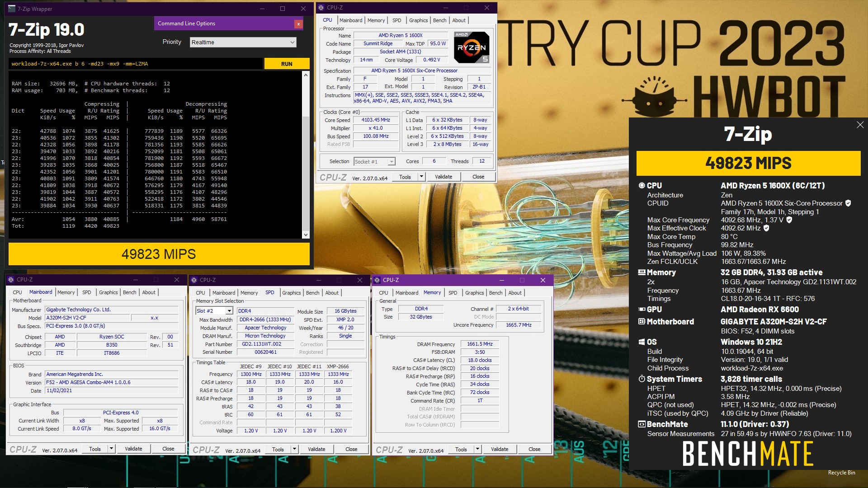
Task: Click the Windows OS icon in BenchMate
Action: coord(642,342)
